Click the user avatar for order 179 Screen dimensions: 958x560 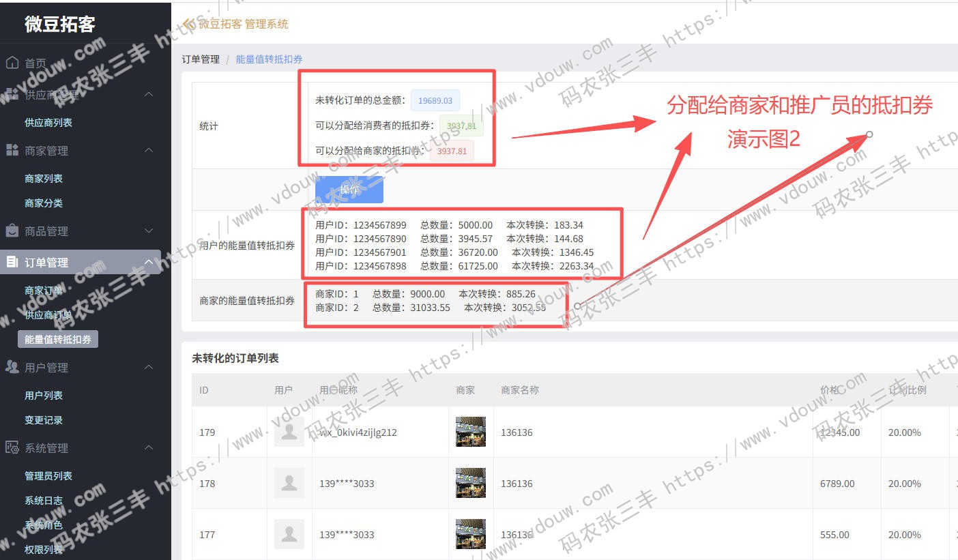coord(289,432)
